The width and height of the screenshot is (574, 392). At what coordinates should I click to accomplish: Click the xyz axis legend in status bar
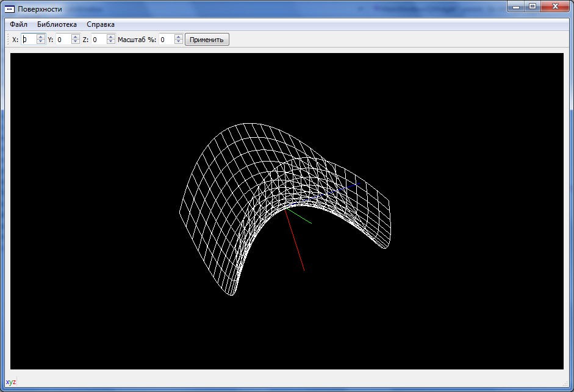coord(11,382)
